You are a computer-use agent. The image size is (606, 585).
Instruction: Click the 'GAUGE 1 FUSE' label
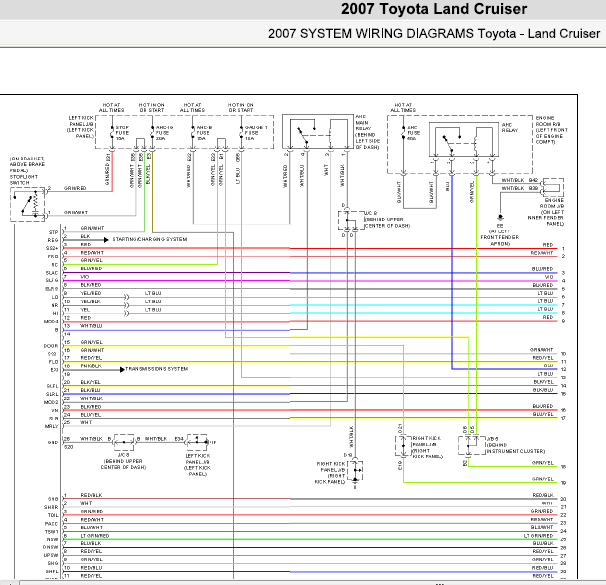click(255, 133)
